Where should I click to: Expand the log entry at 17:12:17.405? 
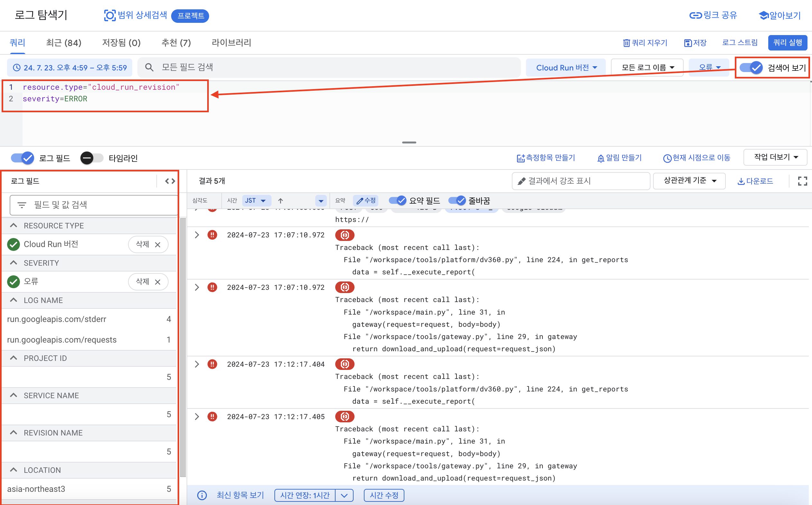pos(197,417)
